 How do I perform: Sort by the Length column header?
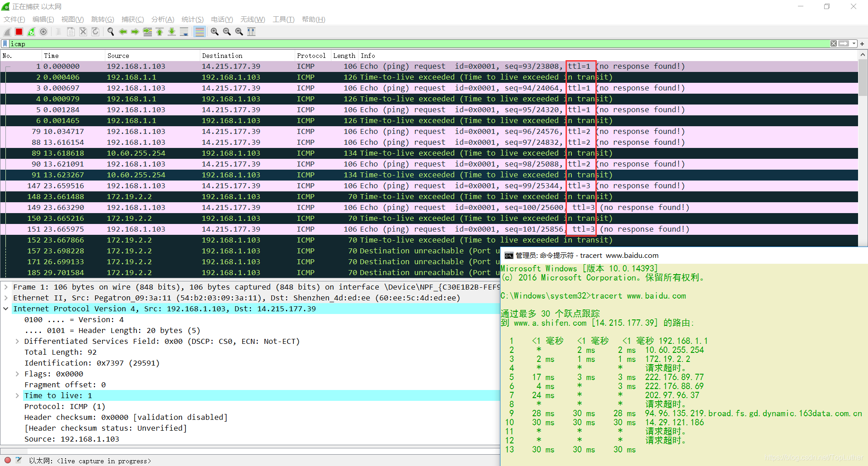click(344, 56)
